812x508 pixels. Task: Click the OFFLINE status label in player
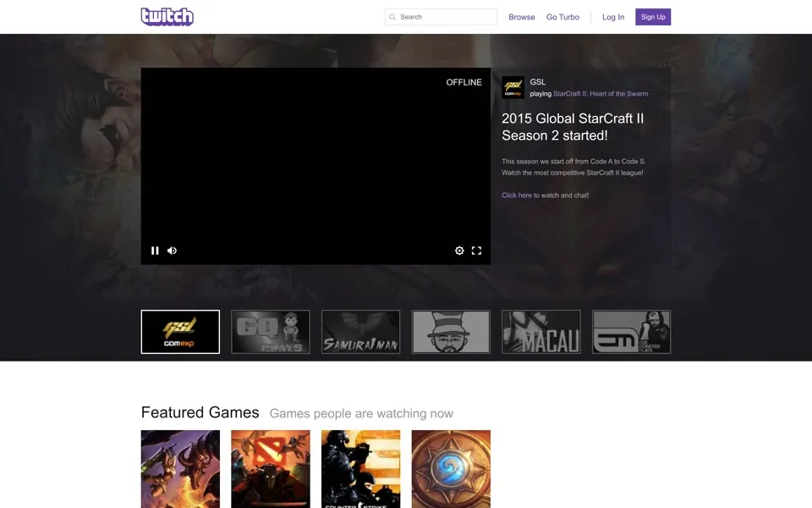pyautogui.click(x=464, y=82)
